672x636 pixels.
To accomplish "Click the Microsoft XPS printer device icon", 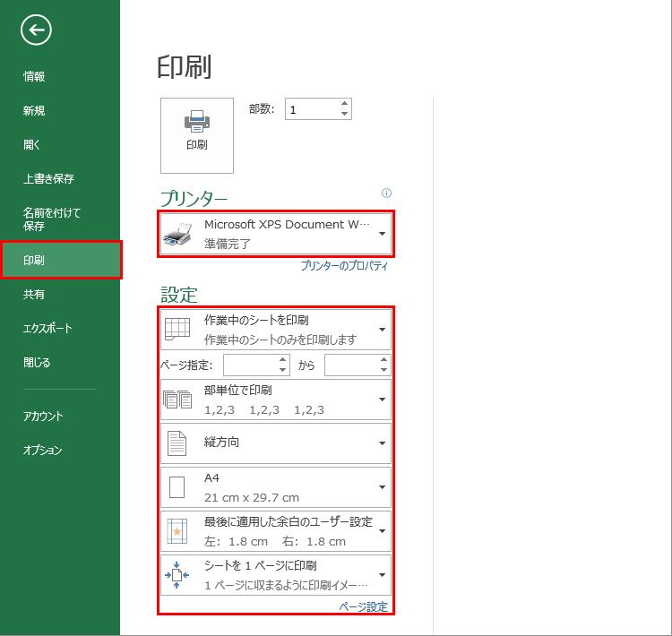I will pyautogui.click(x=177, y=234).
